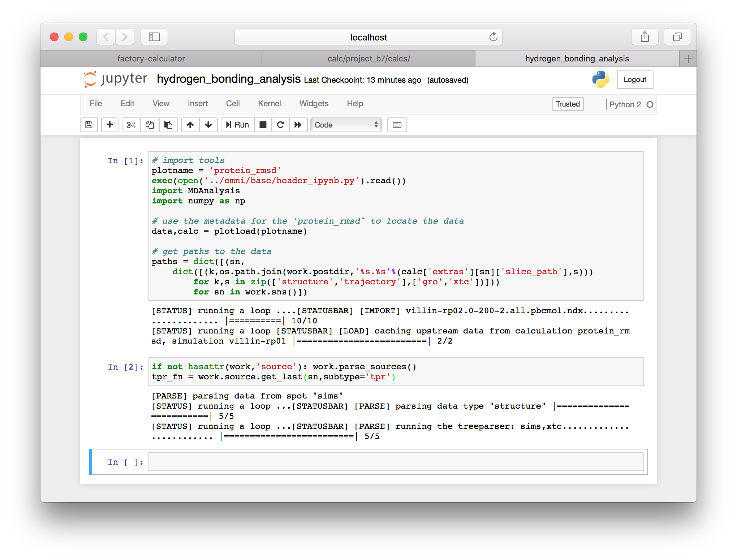Click the 'import MDAnalysis' code line
Image resolution: width=737 pixels, height=560 pixels.
coord(196,191)
